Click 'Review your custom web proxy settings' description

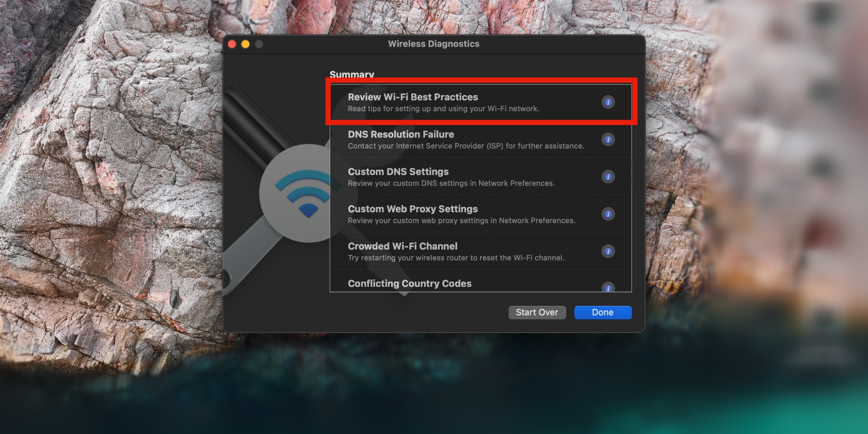point(461,221)
